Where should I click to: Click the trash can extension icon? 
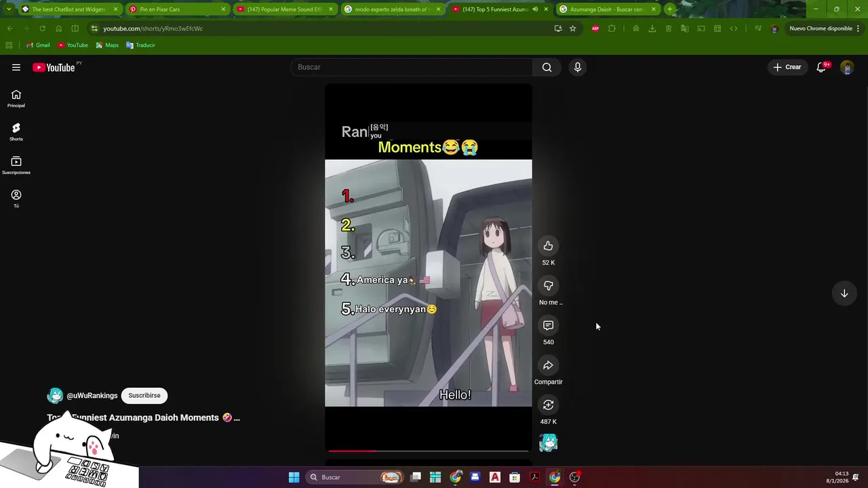pyautogui.click(x=668, y=28)
